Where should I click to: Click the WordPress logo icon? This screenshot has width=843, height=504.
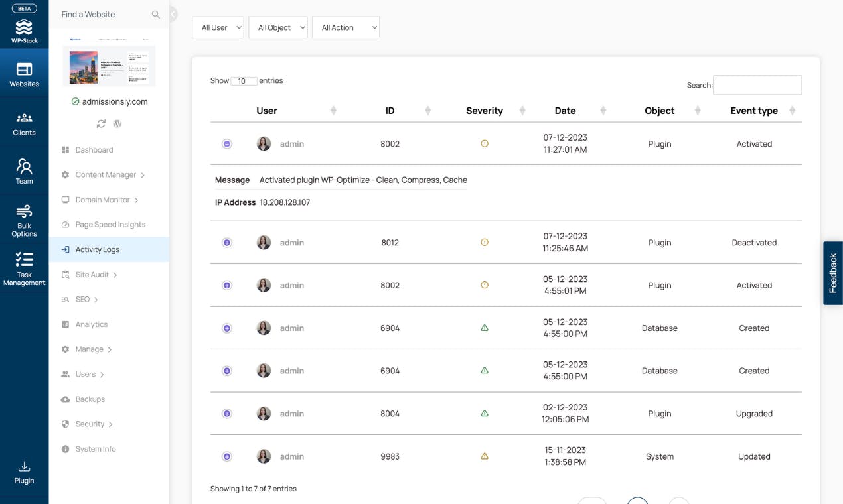(x=117, y=124)
